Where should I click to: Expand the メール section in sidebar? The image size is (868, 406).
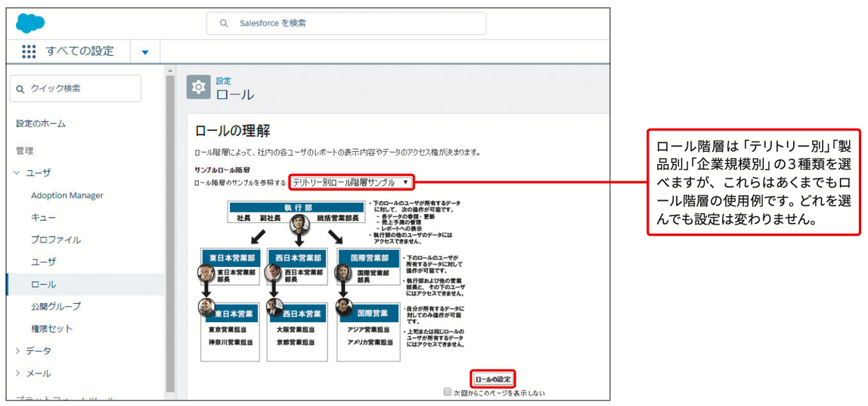point(17,373)
